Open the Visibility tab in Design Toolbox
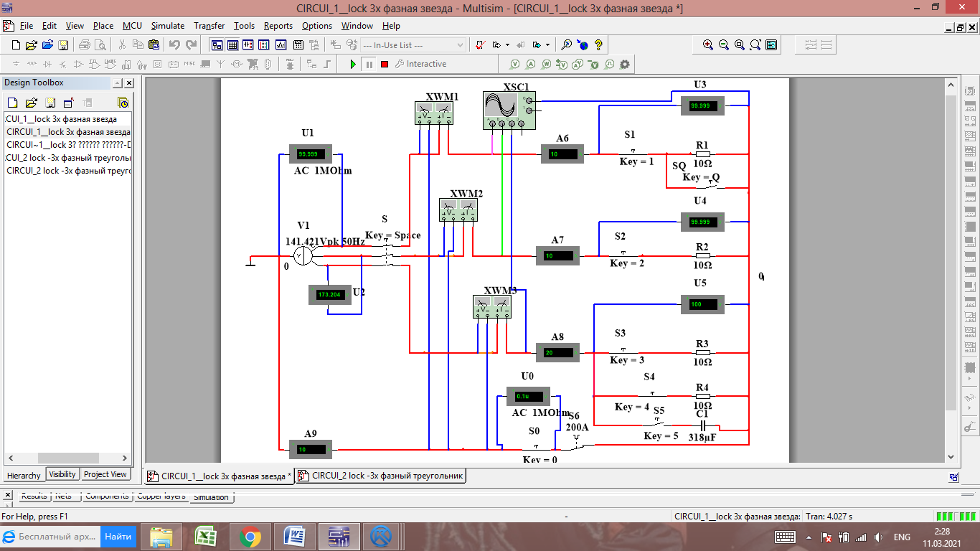The width and height of the screenshot is (980, 551). tap(62, 474)
